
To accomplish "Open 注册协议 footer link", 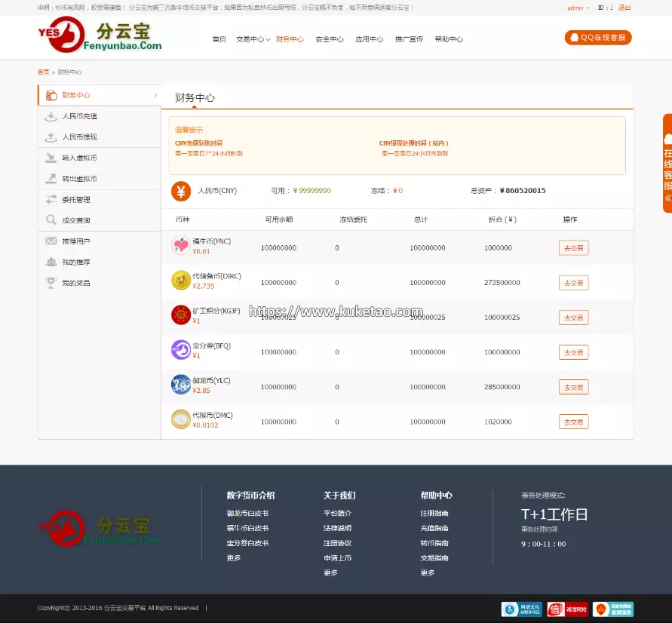I will [x=337, y=543].
